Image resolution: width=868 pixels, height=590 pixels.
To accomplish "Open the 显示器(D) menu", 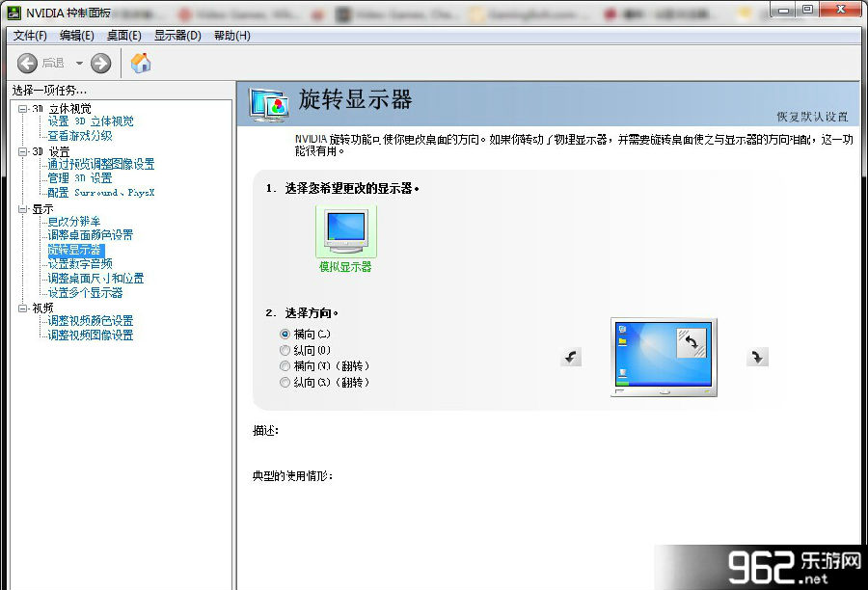I will 177,36.
